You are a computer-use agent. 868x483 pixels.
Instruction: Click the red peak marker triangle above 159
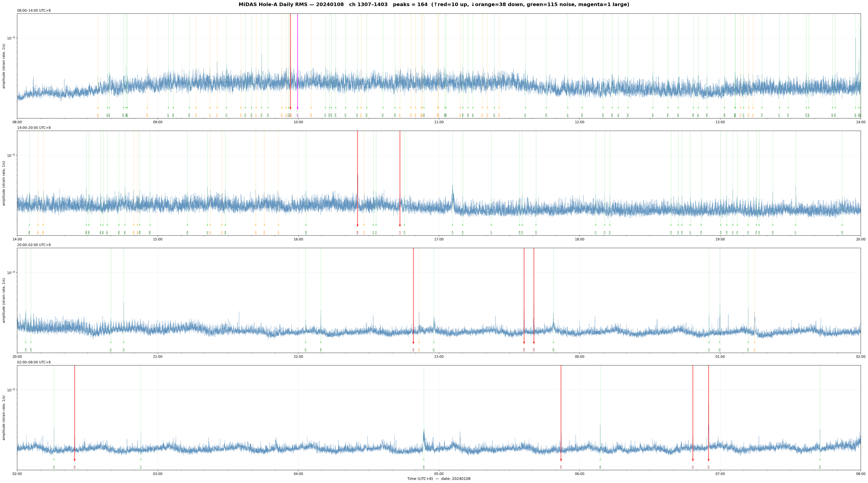pyautogui.click(x=561, y=459)
